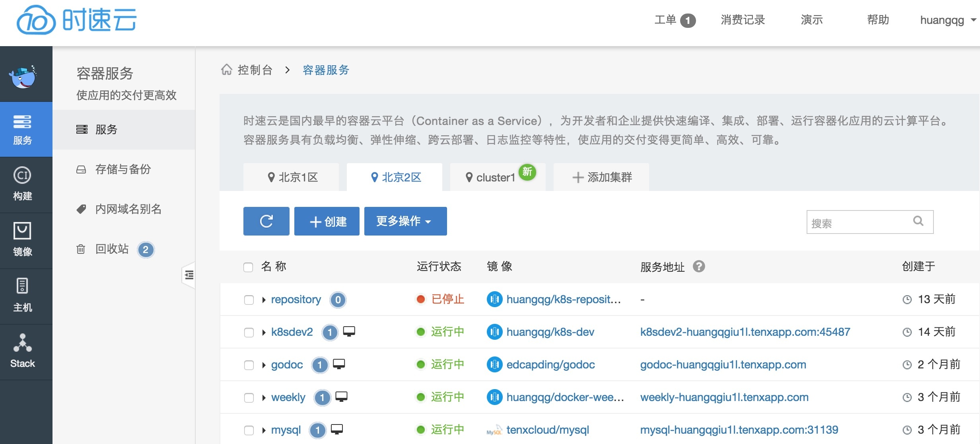The height and width of the screenshot is (444, 980).
Task: Open 帮助 in the top bar
Action: click(878, 20)
